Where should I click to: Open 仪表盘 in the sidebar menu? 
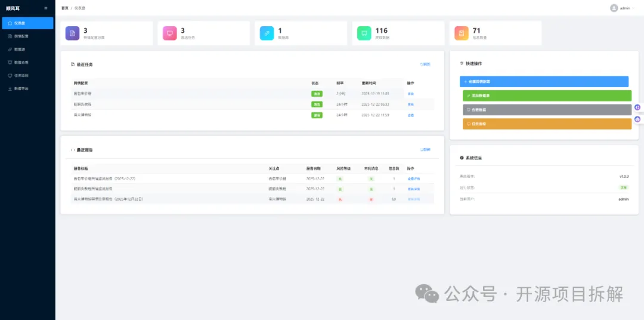27,23
